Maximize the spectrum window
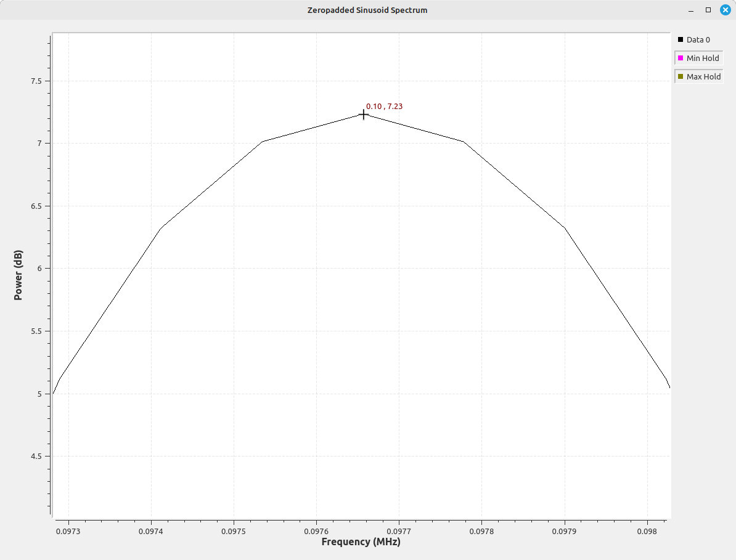Screen dimensions: 736x560 708,10
